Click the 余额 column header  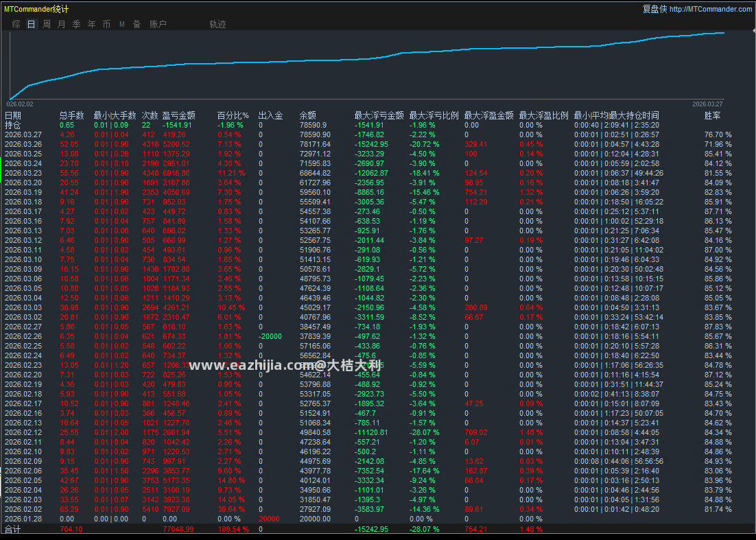(x=307, y=116)
